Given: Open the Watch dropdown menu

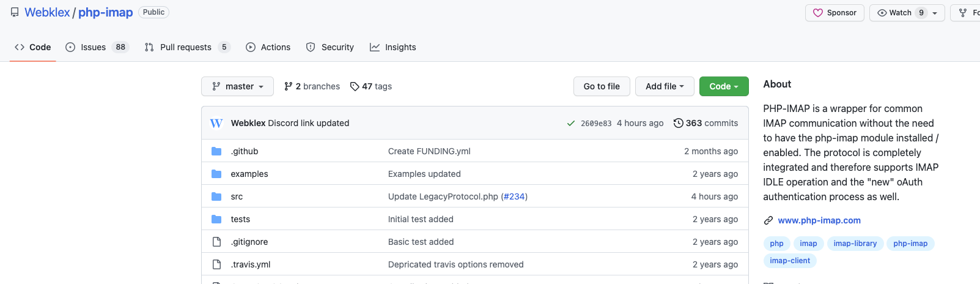Looking at the screenshot, I should tap(907, 13).
